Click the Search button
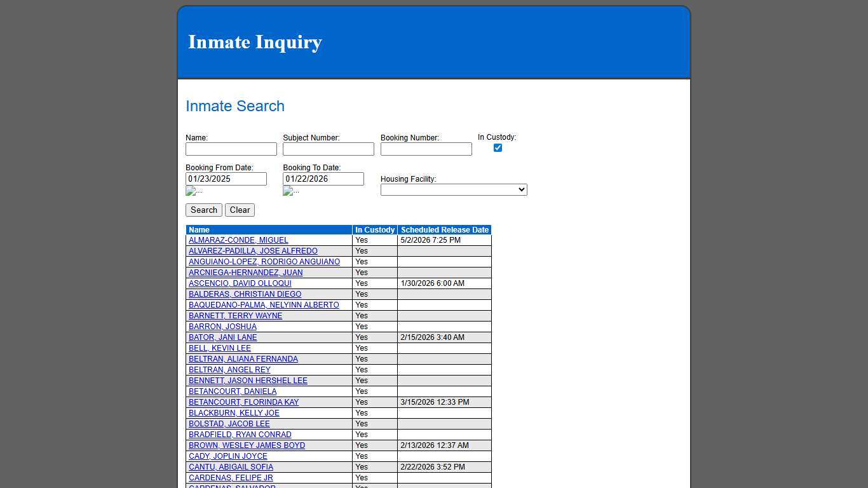868x488 pixels. [203, 210]
